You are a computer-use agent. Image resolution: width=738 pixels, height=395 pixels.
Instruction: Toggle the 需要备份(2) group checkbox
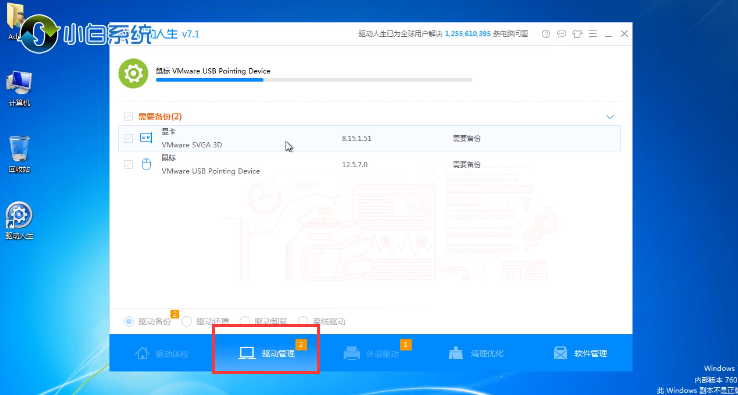(x=128, y=116)
